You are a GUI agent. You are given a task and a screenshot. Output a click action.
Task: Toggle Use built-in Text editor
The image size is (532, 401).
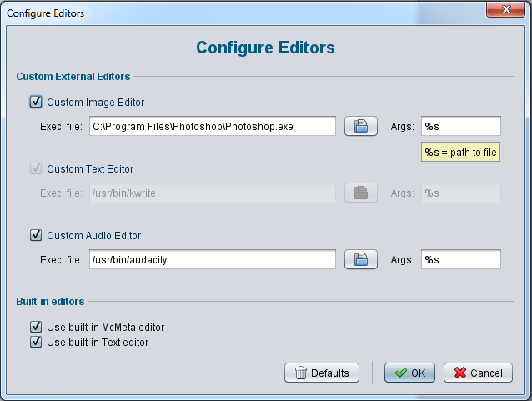point(36,342)
